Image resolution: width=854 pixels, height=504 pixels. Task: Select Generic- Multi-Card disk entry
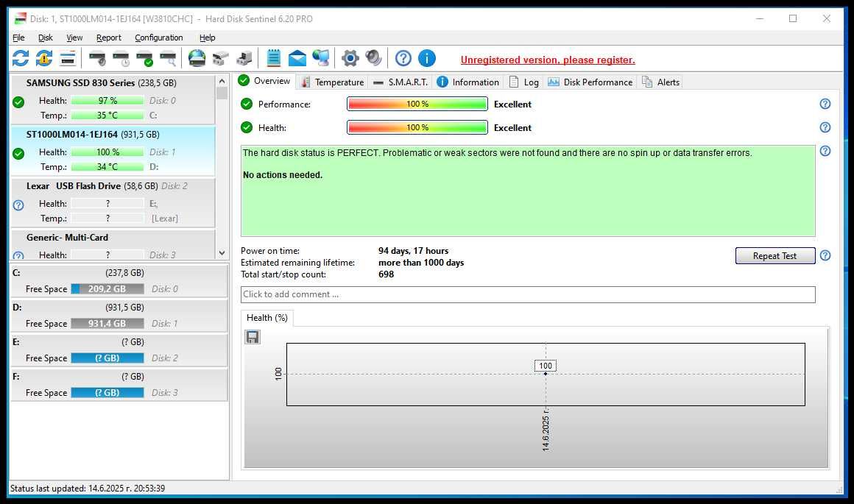point(113,244)
